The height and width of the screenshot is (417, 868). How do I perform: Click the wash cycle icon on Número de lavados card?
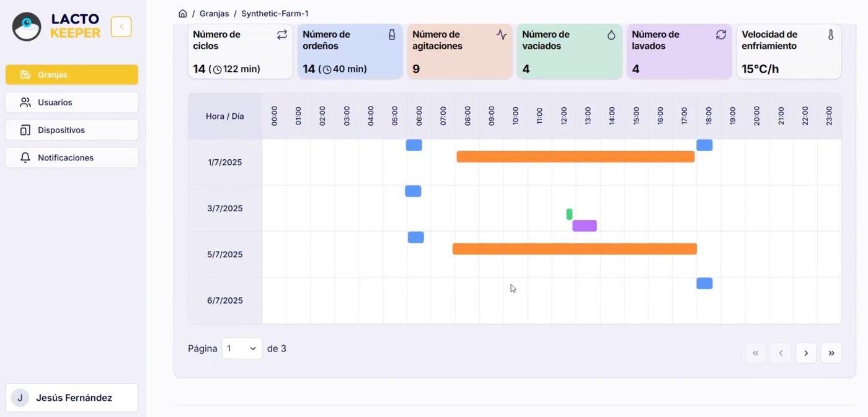pyautogui.click(x=720, y=35)
